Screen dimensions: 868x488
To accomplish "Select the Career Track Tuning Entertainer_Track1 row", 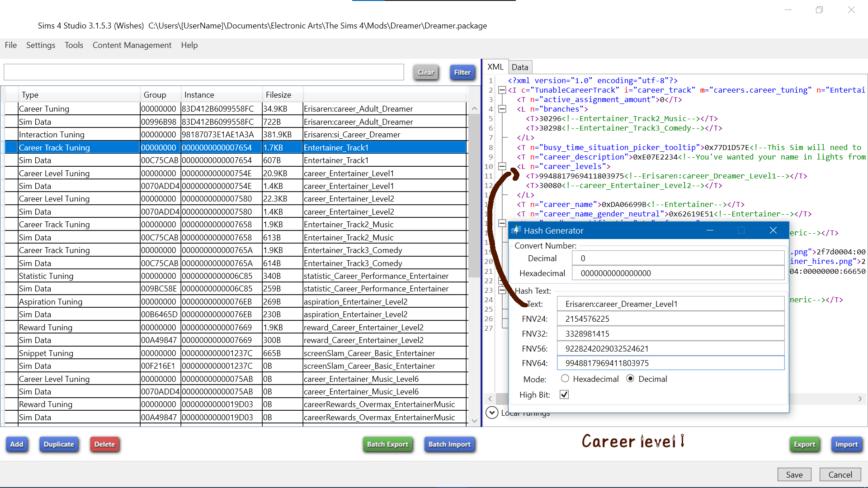I will pos(236,147).
